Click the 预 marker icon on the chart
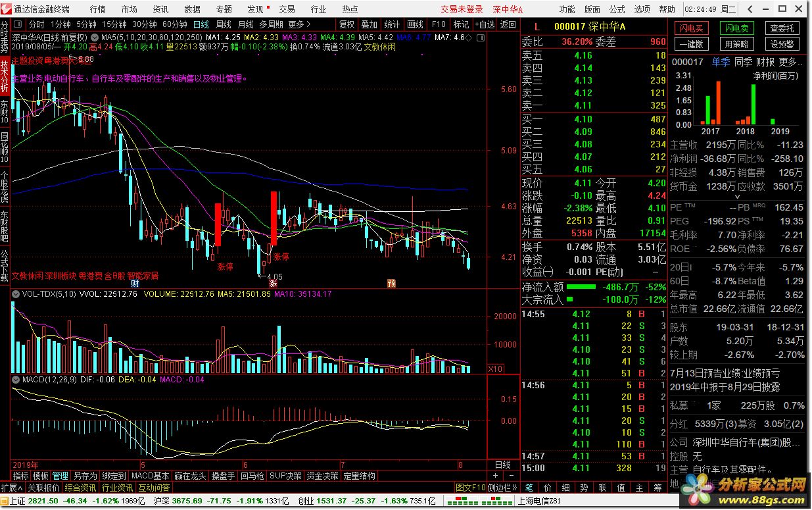This screenshot has width=812, height=510. [391, 284]
